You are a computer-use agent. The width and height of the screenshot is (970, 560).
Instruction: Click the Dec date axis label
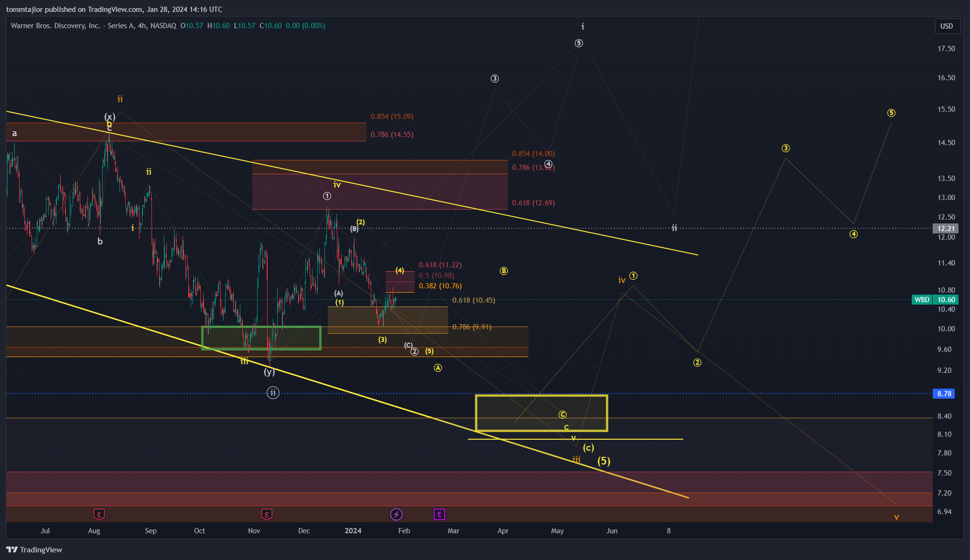(x=304, y=531)
